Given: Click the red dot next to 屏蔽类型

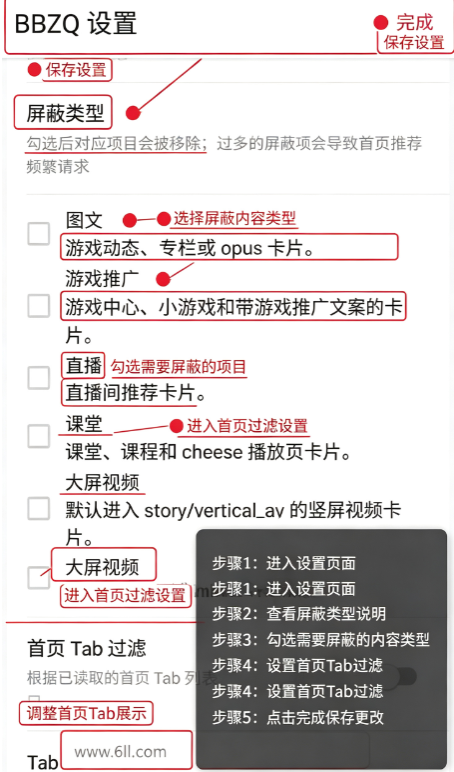Looking at the screenshot, I should coord(133,113).
